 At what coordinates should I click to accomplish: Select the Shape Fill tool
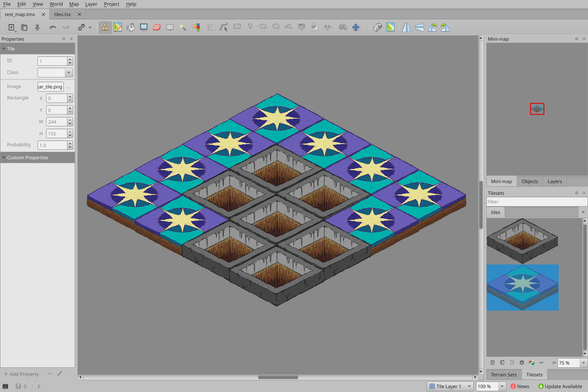[x=144, y=27]
